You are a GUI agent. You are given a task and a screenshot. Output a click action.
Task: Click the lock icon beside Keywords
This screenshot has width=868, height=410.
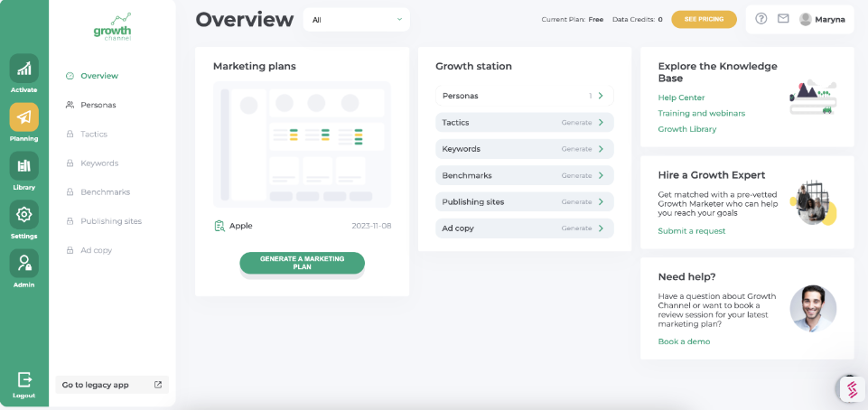click(70, 163)
